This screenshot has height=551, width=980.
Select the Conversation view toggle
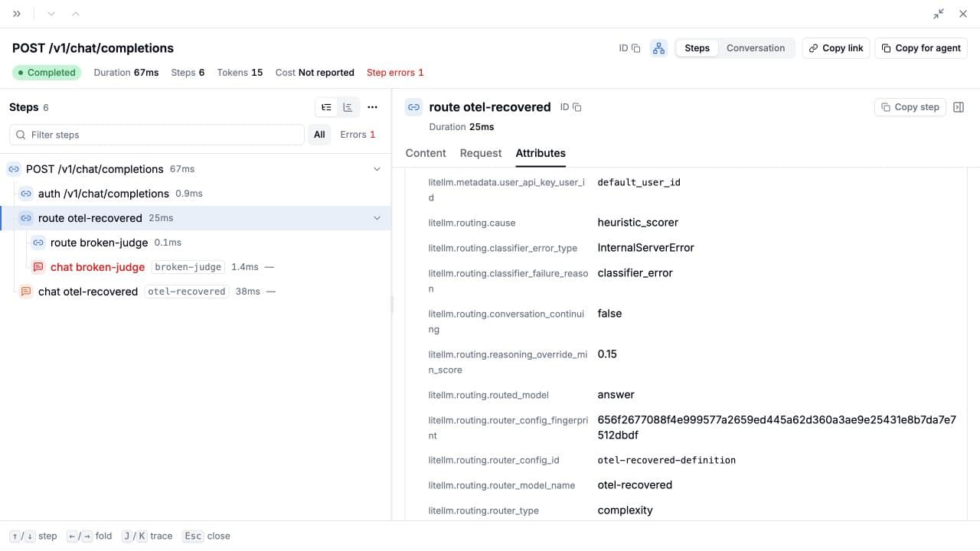click(x=756, y=48)
